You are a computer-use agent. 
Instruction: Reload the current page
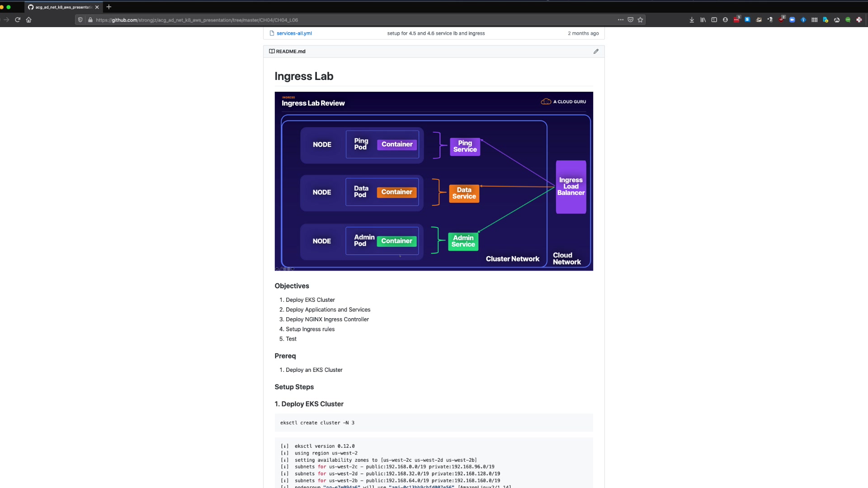(18, 20)
